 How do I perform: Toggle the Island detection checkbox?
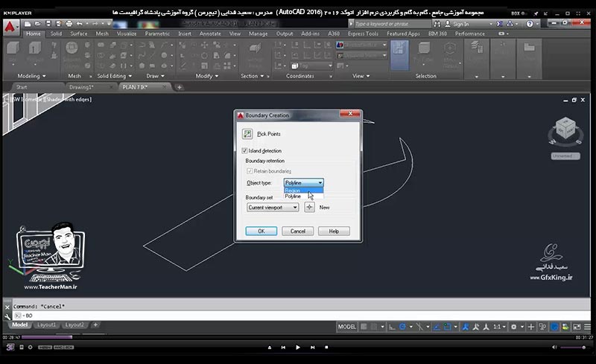(244, 150)
